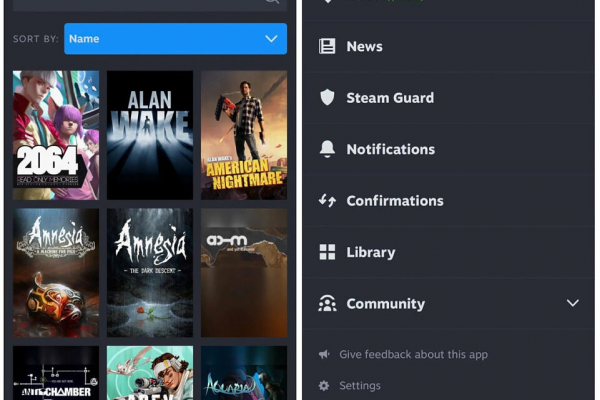Select Notifications menu entry
Image resolution: width=600 pixels, height=400 pixels.
coord(448,149)
